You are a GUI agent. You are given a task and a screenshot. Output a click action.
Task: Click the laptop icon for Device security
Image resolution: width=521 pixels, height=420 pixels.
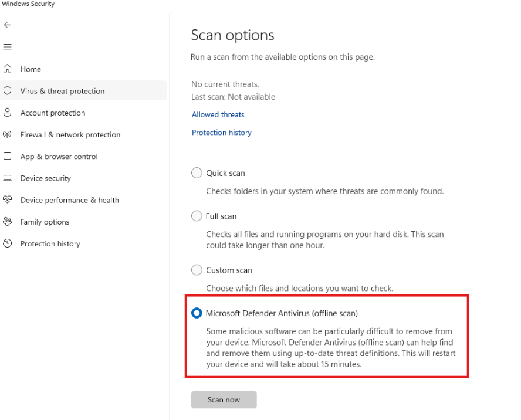(7, 178)
